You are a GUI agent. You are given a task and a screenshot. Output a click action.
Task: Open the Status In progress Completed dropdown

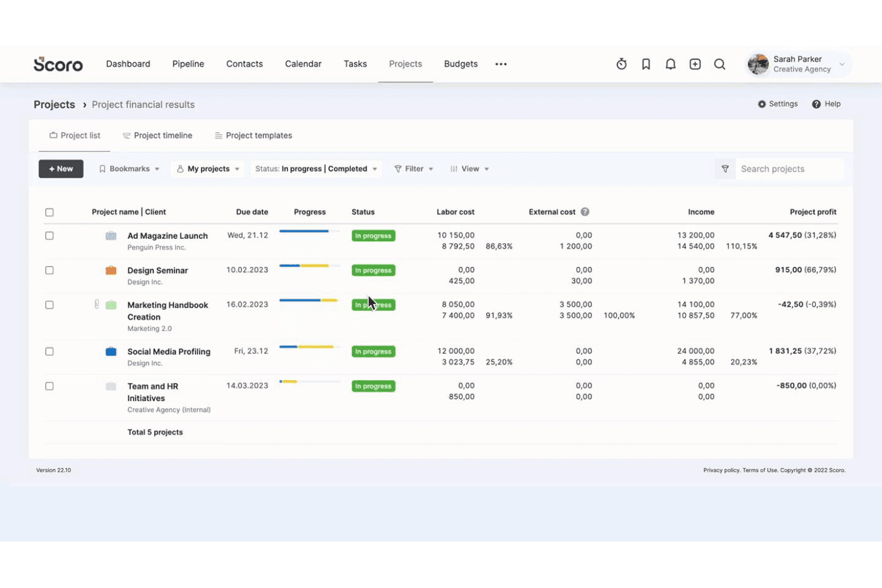click(x=316, y=169)
